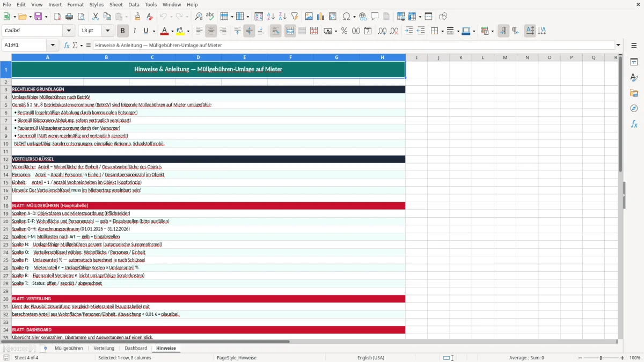Viewport: 644px width, 362px height.
Task: Open the font name dropdown
Action: 69,31
